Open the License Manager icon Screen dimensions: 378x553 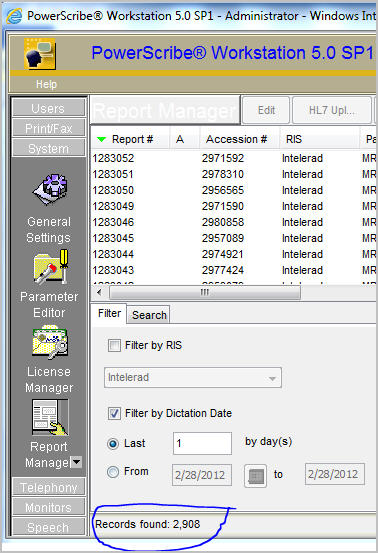click(x=50, y=342)
